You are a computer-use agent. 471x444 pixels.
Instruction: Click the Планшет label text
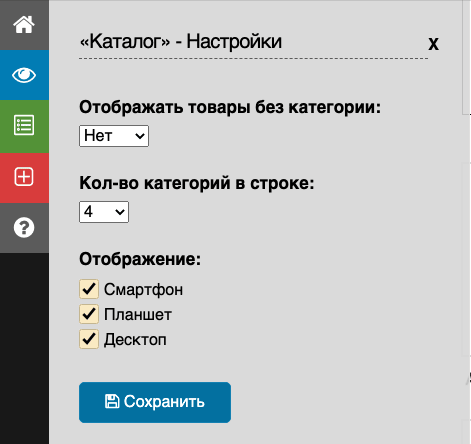click(138, 314)
